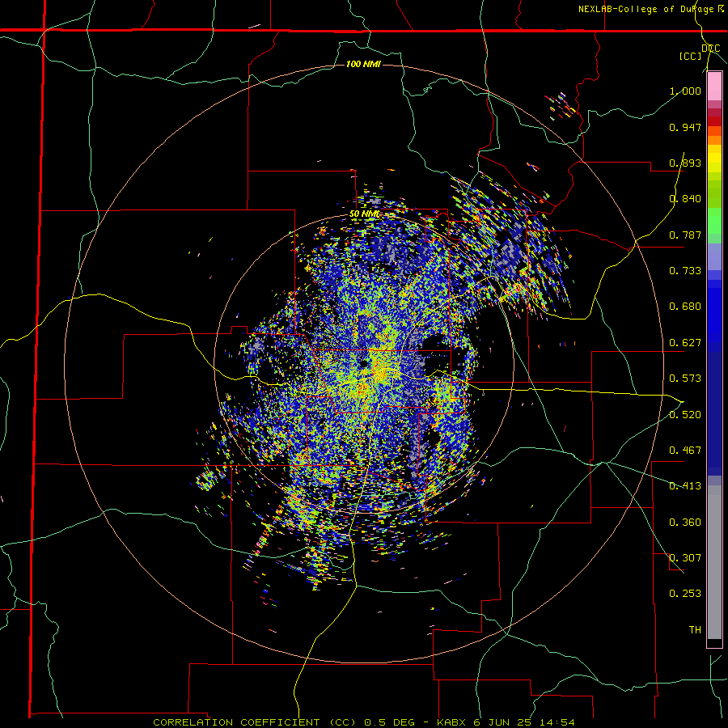Image resolution: width=728 pixels, height=728 pixels.
Task: Click the 0.840 legend value
Action: (685, 199)
